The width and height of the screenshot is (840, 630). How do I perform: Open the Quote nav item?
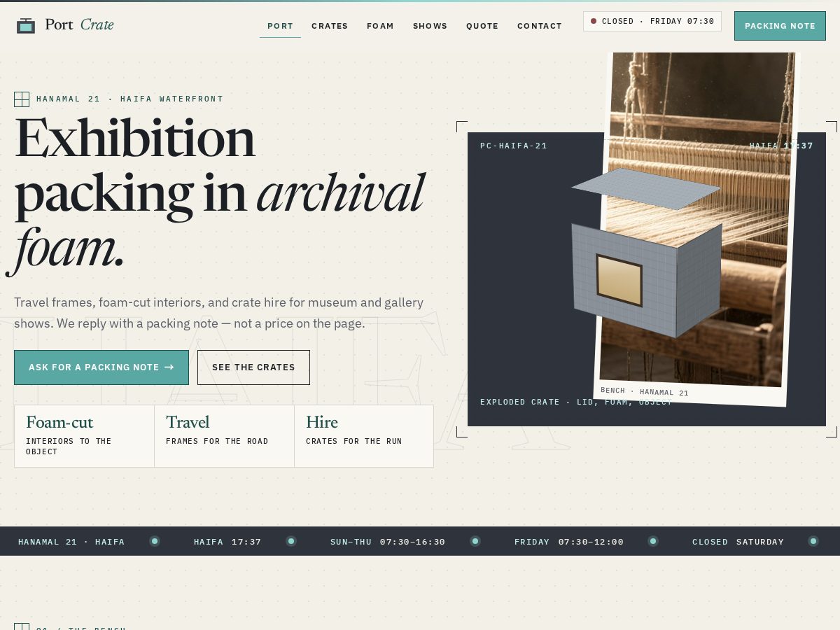click(482, 26)
